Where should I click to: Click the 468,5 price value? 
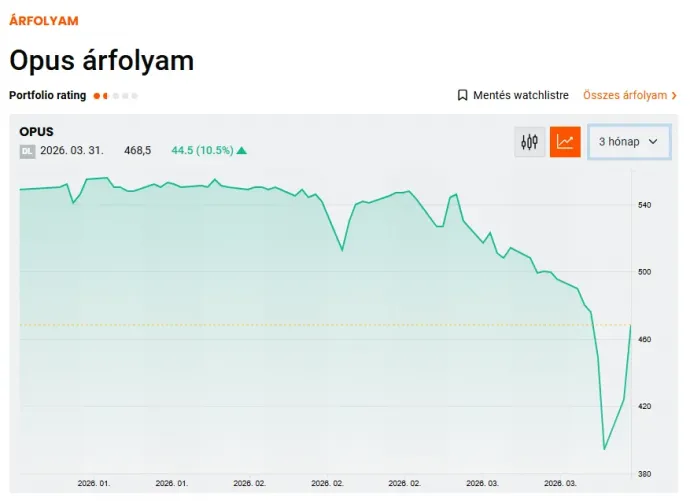137,151
